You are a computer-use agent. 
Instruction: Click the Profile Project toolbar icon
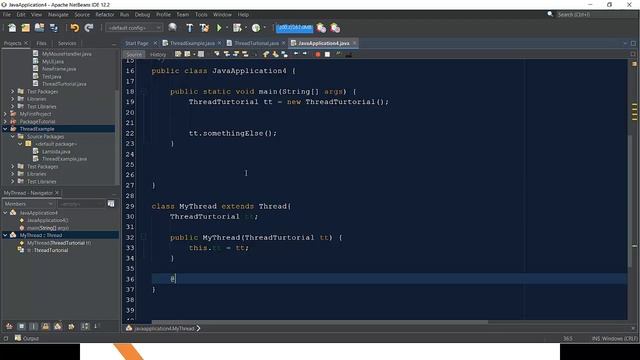256,28
